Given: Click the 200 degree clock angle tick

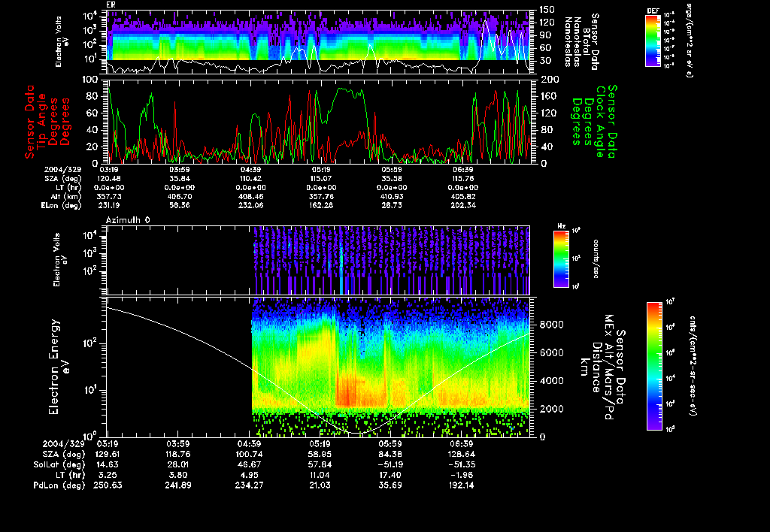Looking at the screenshot, I should tap(550, 80).
